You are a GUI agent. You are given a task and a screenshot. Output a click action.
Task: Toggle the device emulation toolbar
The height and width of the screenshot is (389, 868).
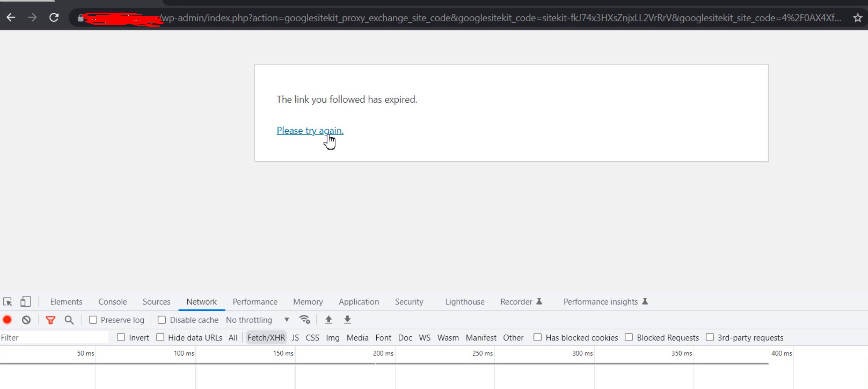(x=25, y=301)
